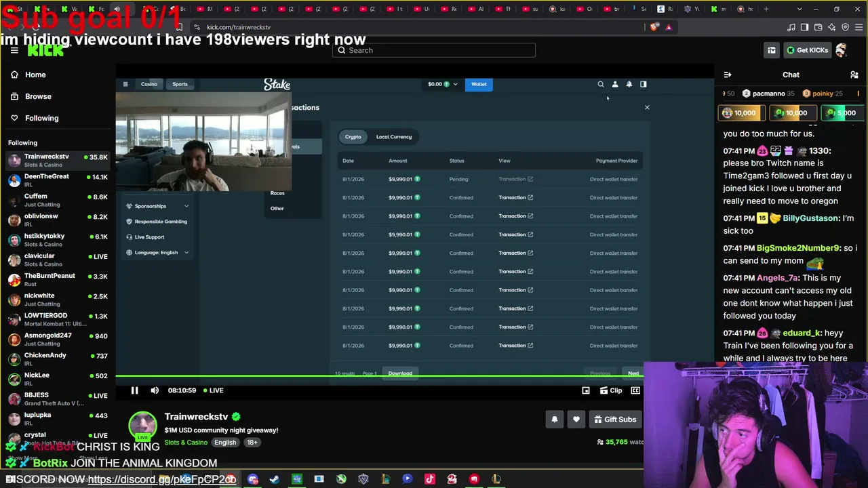Select the Crypto tab in transactions
Screen dimensions: 868x488
(x=353, y=137)
